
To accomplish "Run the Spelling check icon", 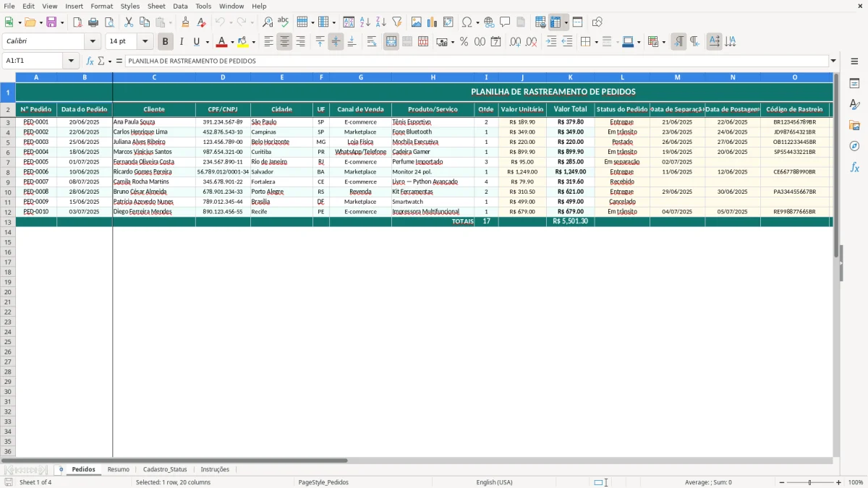I will [x=283, y=22].
